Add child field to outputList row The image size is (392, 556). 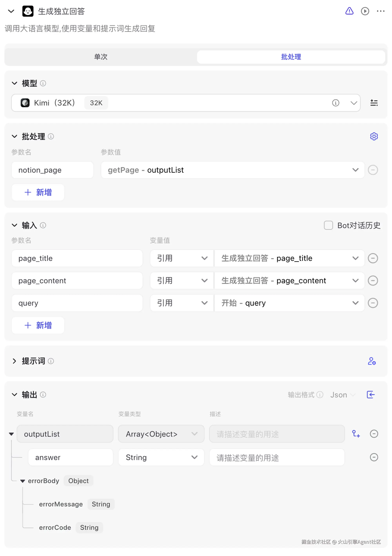click(356, 434)
